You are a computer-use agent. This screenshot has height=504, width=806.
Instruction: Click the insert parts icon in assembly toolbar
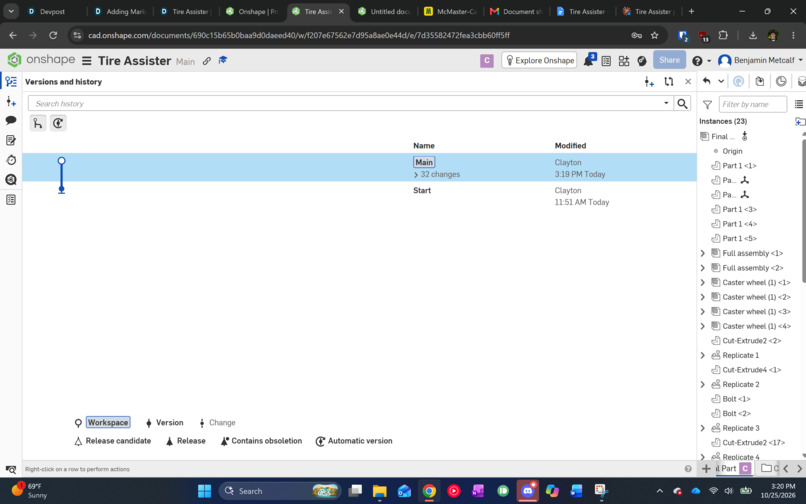point(760,81)
